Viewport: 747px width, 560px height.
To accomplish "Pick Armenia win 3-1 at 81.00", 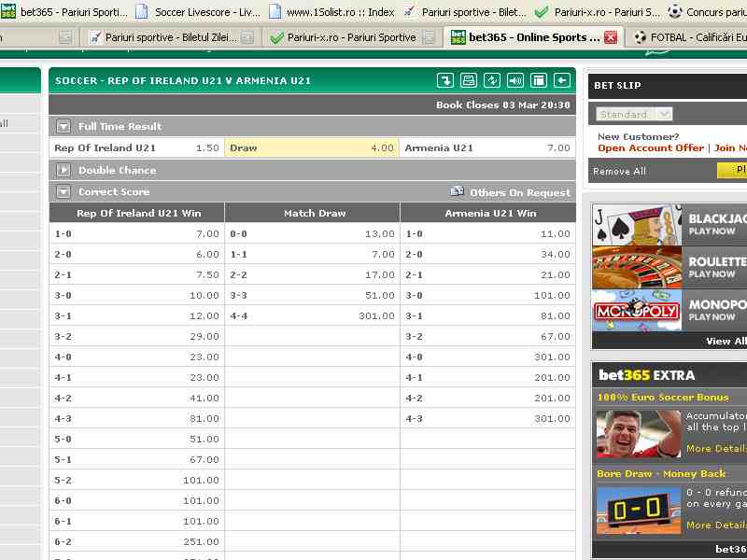I will (x=487, y=315).
